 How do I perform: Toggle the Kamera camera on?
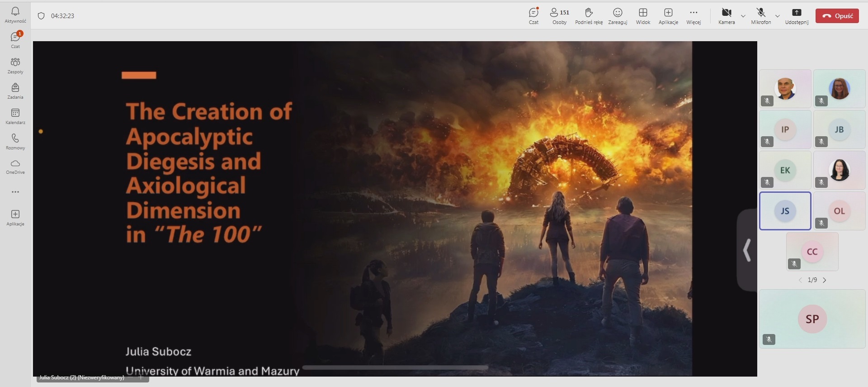pyautogui.click(x=726, y=16)
